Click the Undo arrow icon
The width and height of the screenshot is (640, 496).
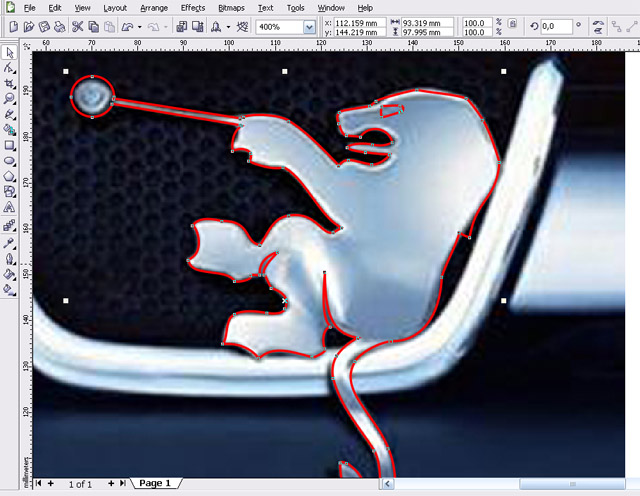point(127,27)
